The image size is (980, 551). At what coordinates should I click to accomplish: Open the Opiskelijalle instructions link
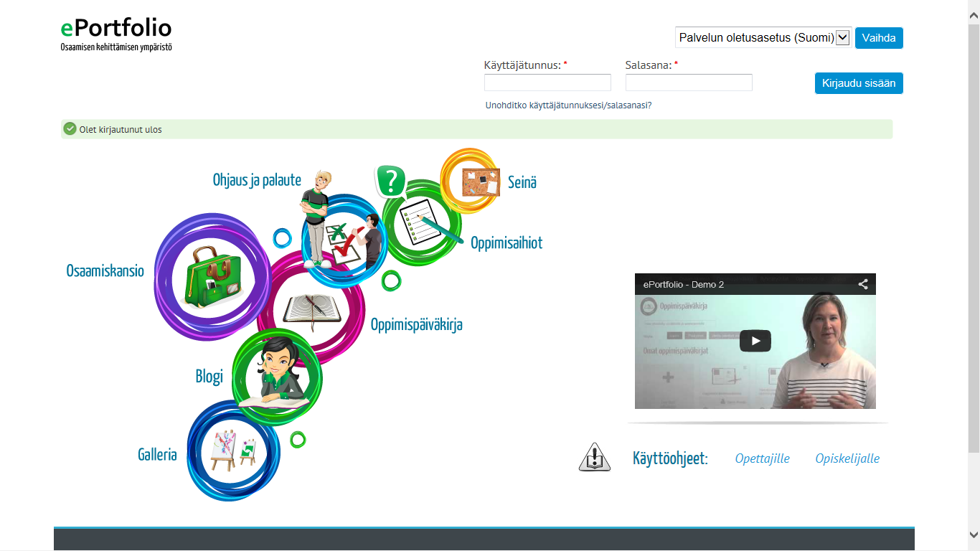pos(847,458)
